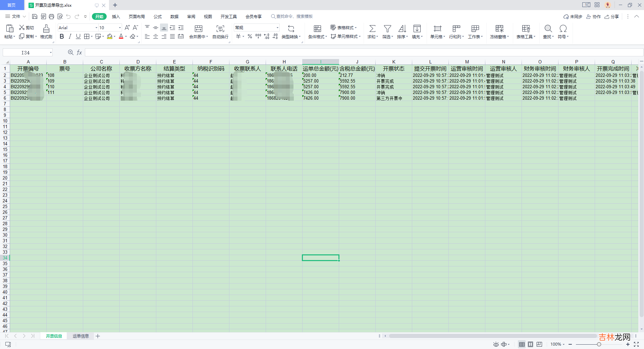Click the Find (查找) magnifier icon

coord(548,29)
